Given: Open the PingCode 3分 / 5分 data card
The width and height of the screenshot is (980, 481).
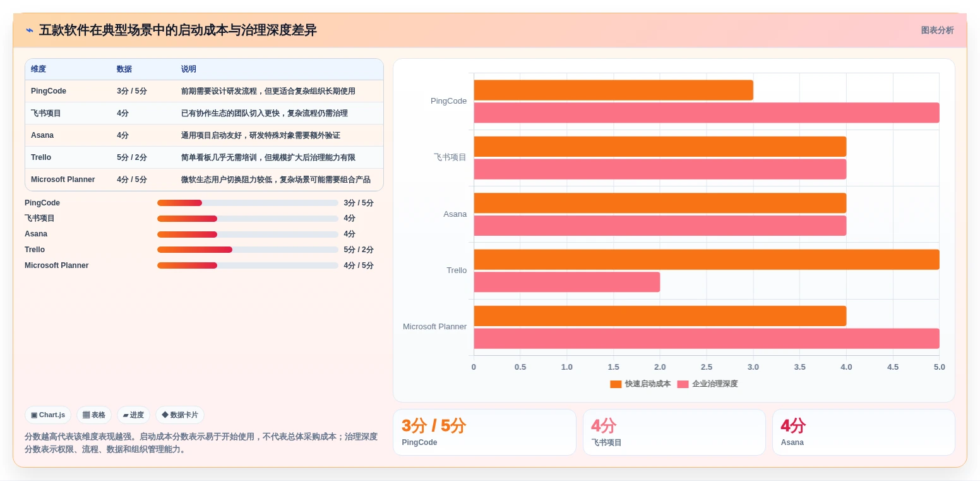Looking at the screenshot, I should point(484,432).
